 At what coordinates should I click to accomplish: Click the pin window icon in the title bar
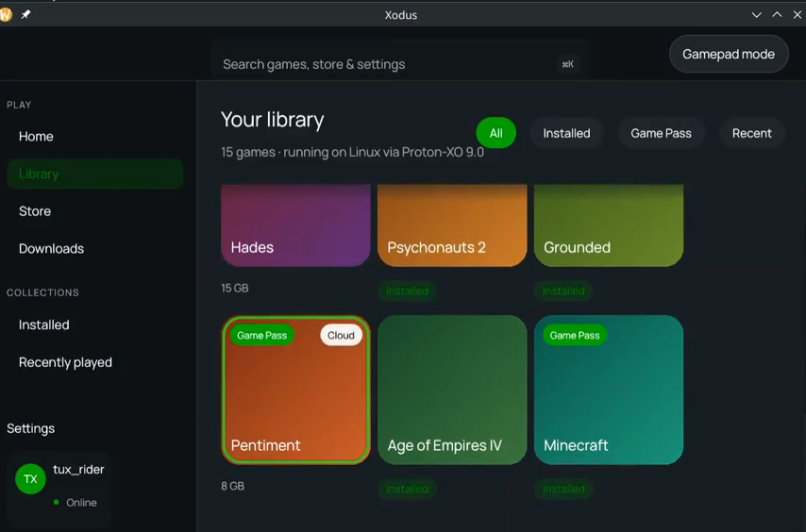click(25, 15)
